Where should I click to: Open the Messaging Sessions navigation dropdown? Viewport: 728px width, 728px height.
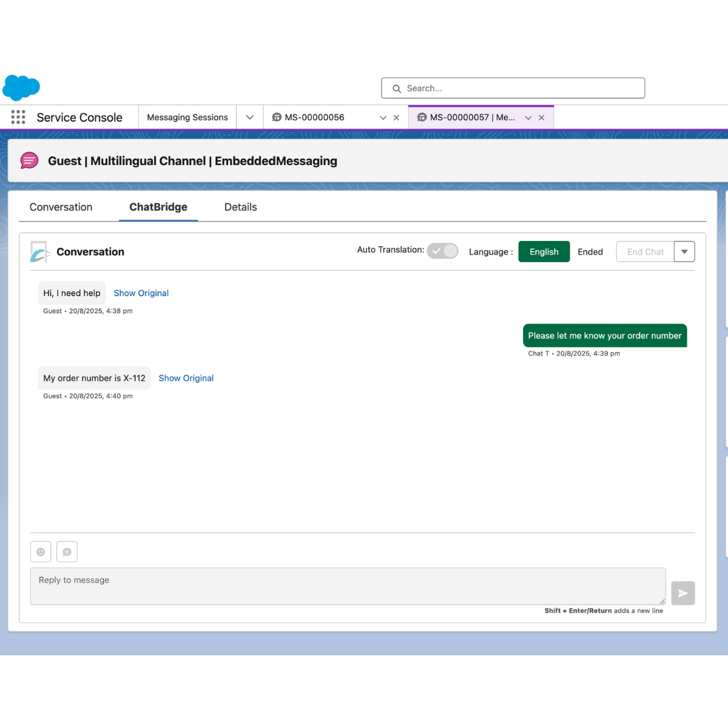tap(250, 118)
